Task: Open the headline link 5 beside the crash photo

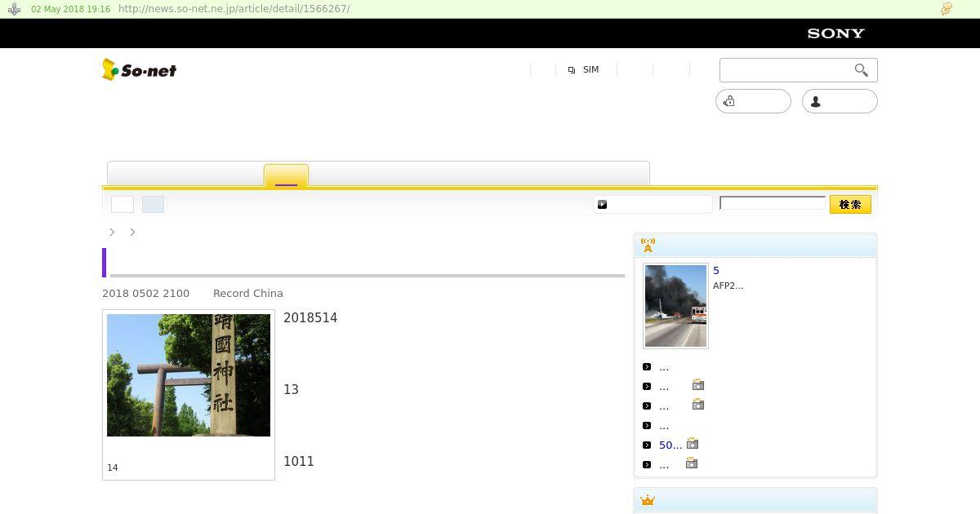Action: pos(716,271)
